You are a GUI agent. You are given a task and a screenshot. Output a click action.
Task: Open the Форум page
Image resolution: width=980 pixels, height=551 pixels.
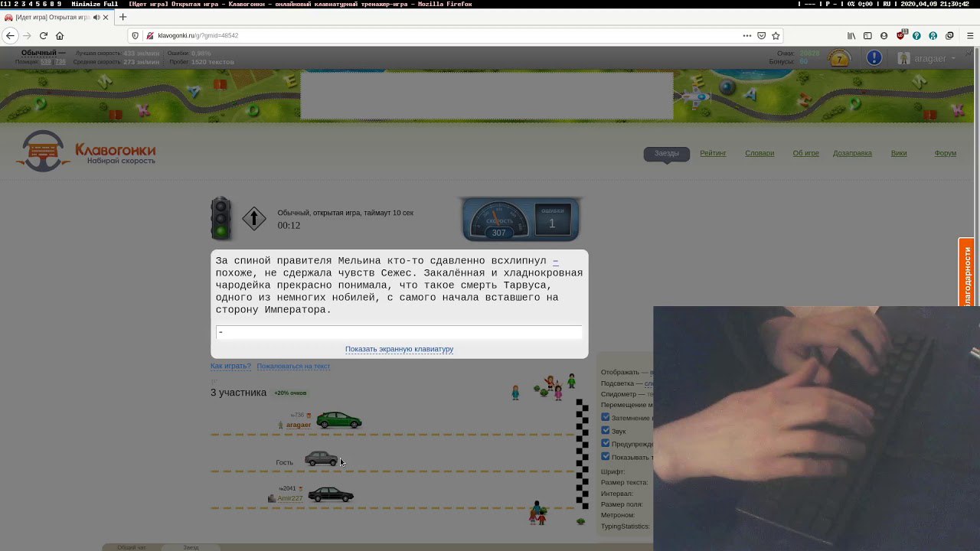point(945,153)
